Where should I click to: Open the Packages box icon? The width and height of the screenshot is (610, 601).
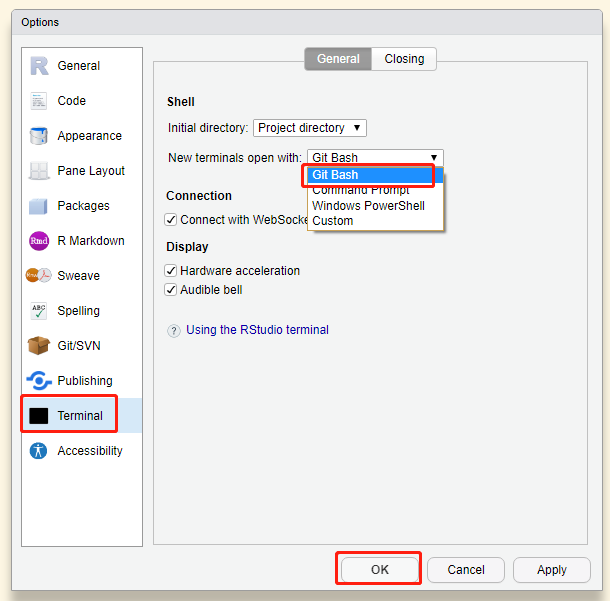coord(39,206)
